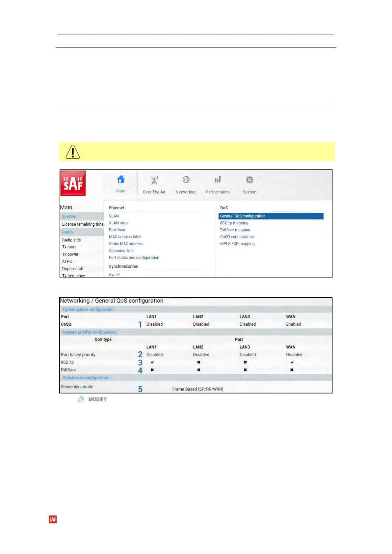Click the SAF logo in header
392x554 pixels.
[x=73, y=183]
